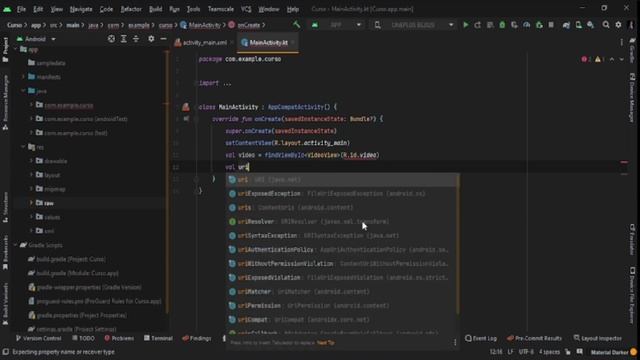Click the override gutter icon beside onCreate

coord(186,119)
